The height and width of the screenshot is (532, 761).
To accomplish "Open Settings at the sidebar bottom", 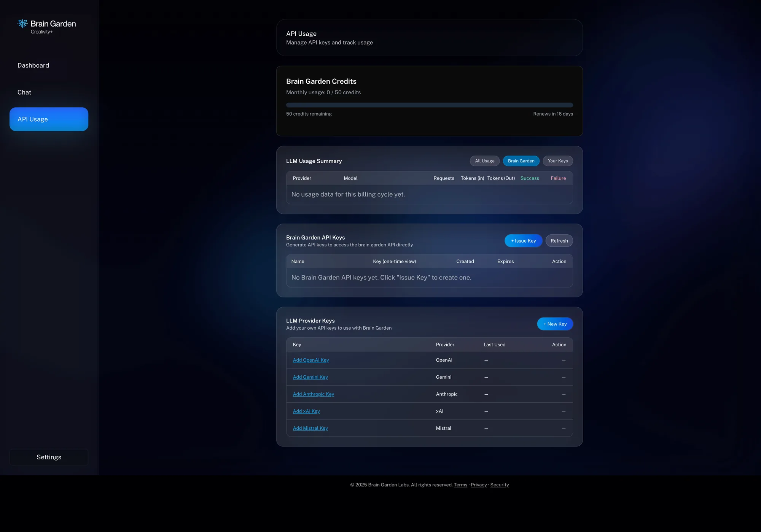I will point(49,457).
